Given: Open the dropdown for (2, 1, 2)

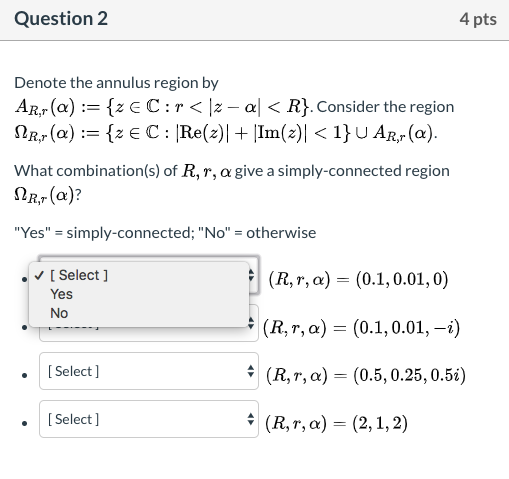Looking at the screenshot, I should 149,419.
